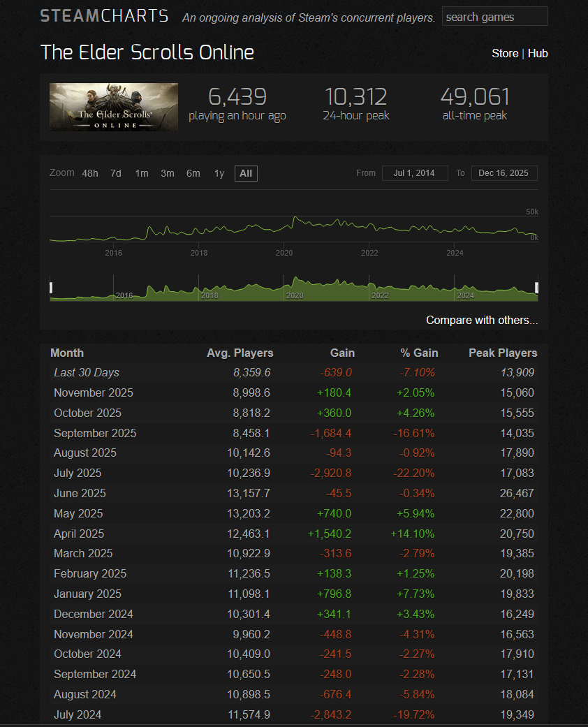
Task: Set chart zoom to 7d
Action: (x=116, y=173)
